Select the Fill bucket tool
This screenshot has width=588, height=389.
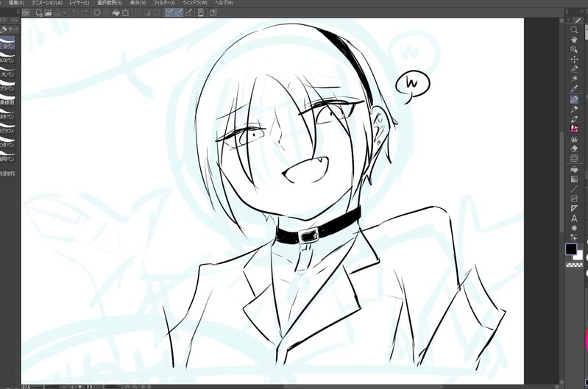click(x=574, y=169)
